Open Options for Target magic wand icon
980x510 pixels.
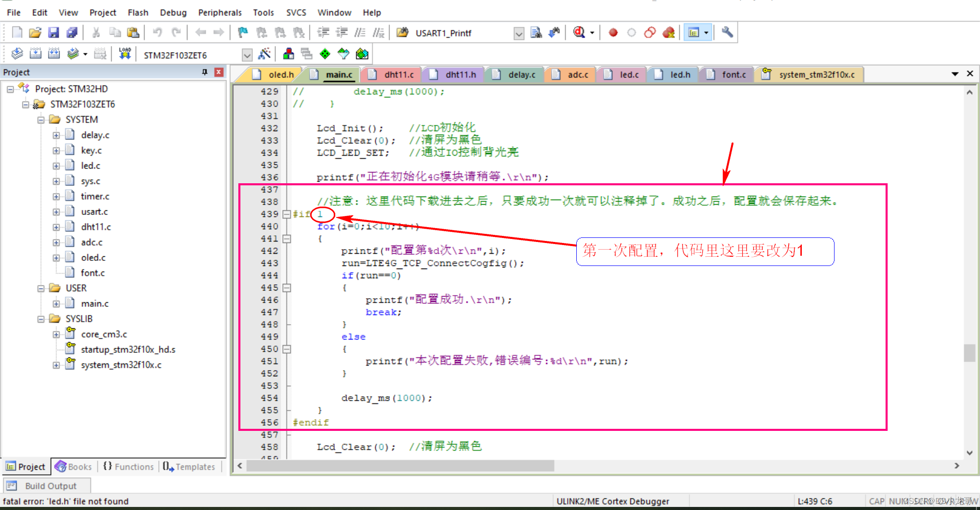click(264, 54)
